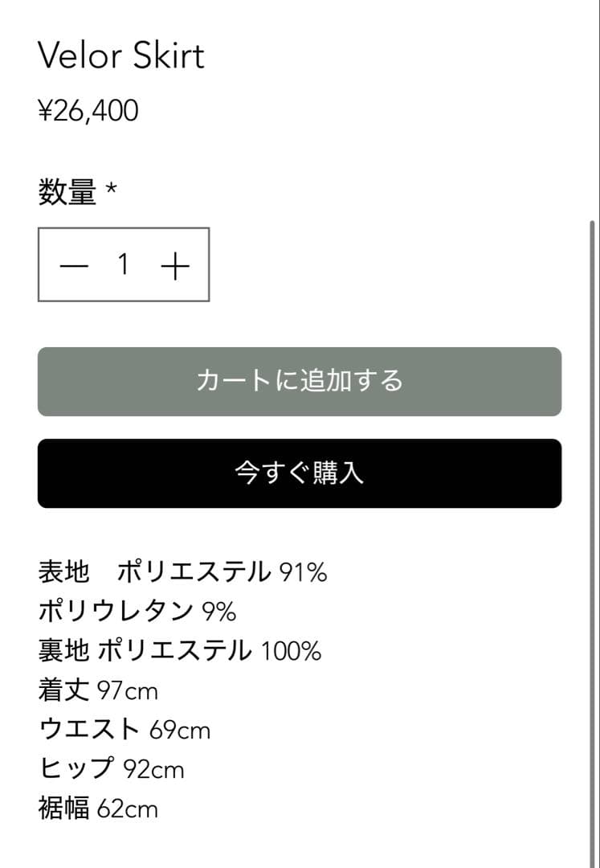This screenshot has height=868, width=600.
Task: Click the asterisk beside 数量
Action: (x=112, y=190)
